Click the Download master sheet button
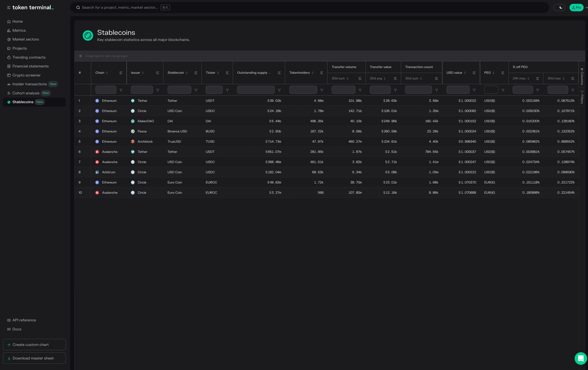The width and height of the screenshot is (588, 370). coord(34,358)
